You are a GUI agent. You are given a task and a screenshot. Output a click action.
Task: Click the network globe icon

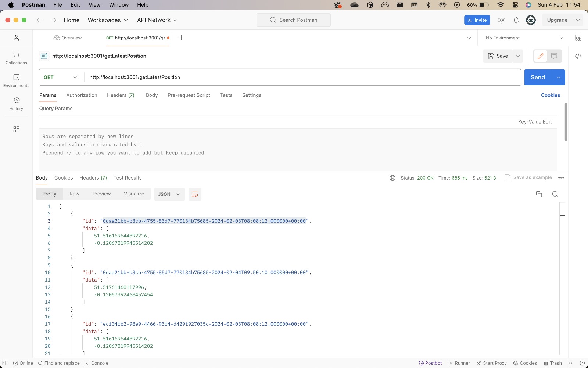[x=392, y=178]
